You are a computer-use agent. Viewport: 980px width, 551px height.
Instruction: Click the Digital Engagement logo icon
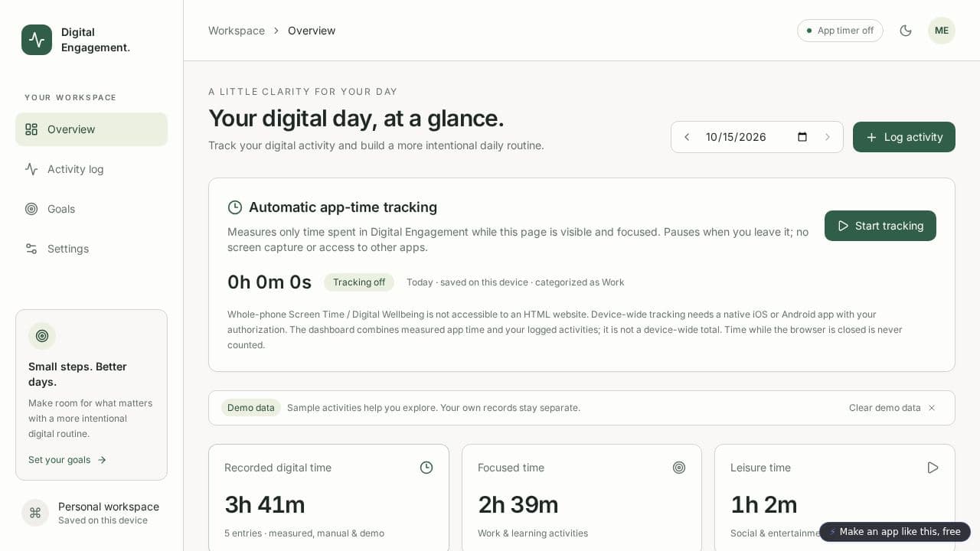click(x=37, y=40)
